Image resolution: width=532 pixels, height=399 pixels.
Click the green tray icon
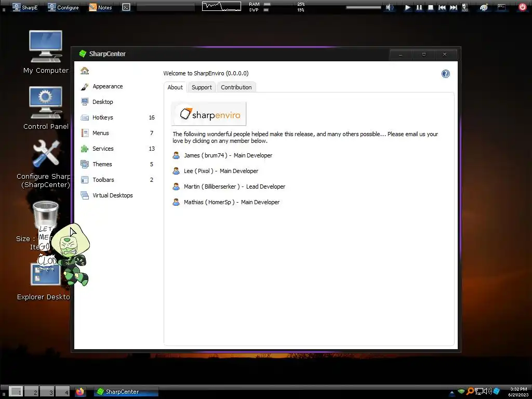461,392
